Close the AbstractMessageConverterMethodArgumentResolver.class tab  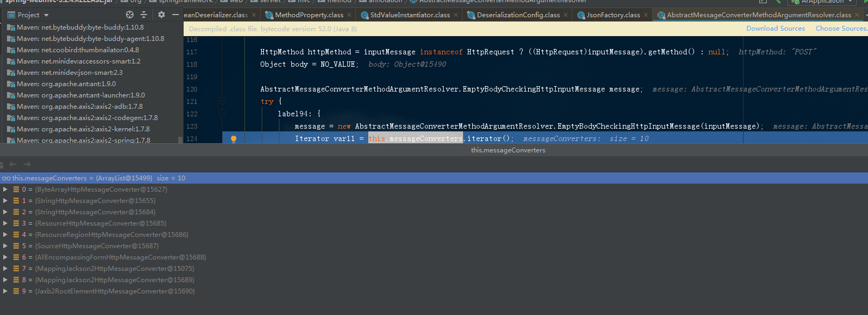pos(857,15)
